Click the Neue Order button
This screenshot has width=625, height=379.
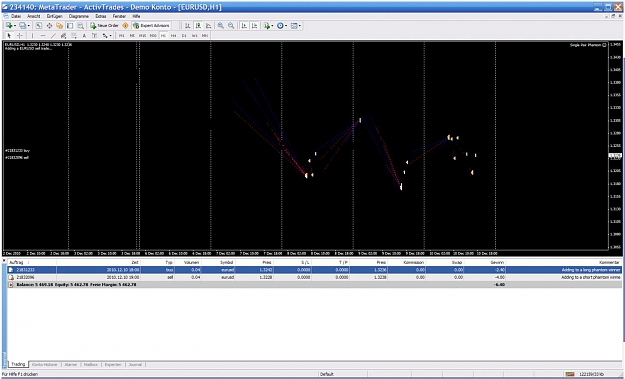point(104,26)
